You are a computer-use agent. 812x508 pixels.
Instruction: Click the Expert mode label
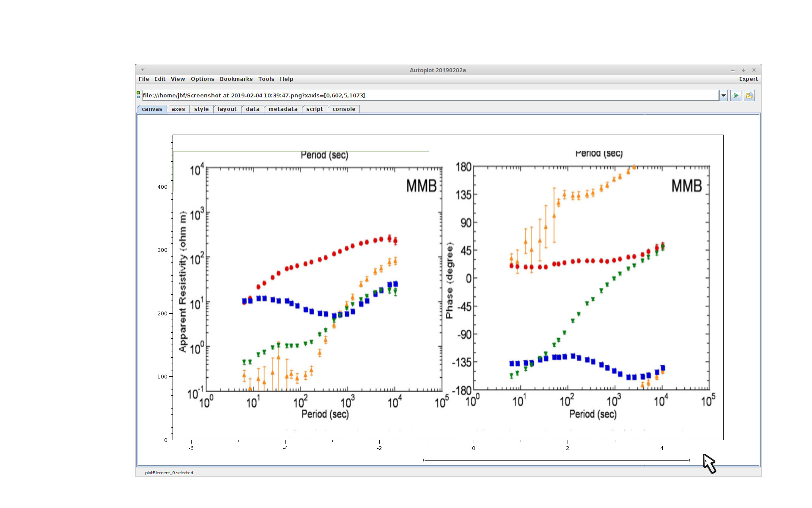click(x=748, y=79)
